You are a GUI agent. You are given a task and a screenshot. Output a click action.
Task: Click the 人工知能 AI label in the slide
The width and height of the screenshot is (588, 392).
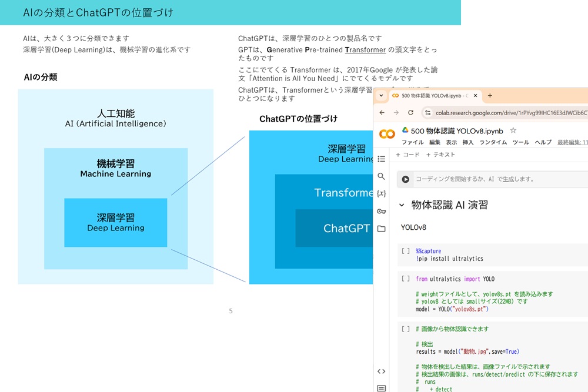coord(115,118)
